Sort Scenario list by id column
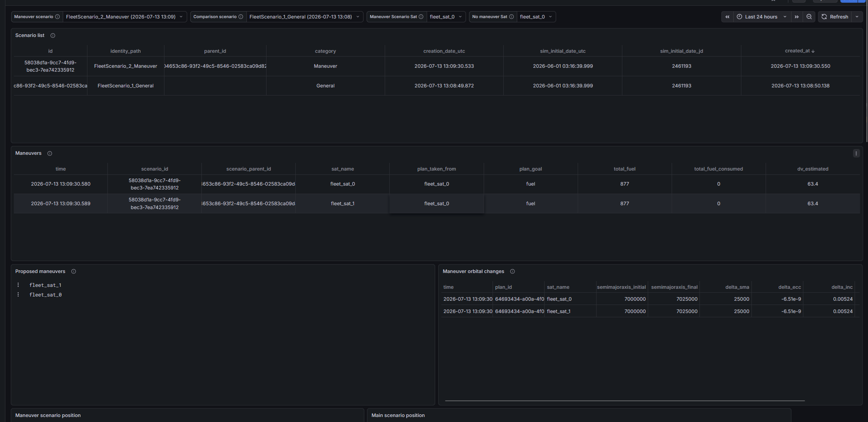This screenshot has width=868, height=422. pos(50,51)
